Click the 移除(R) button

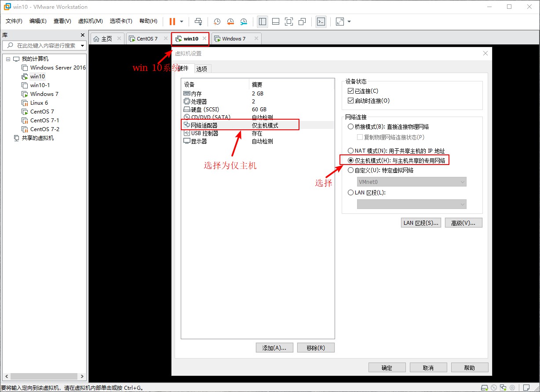[316, 348]
